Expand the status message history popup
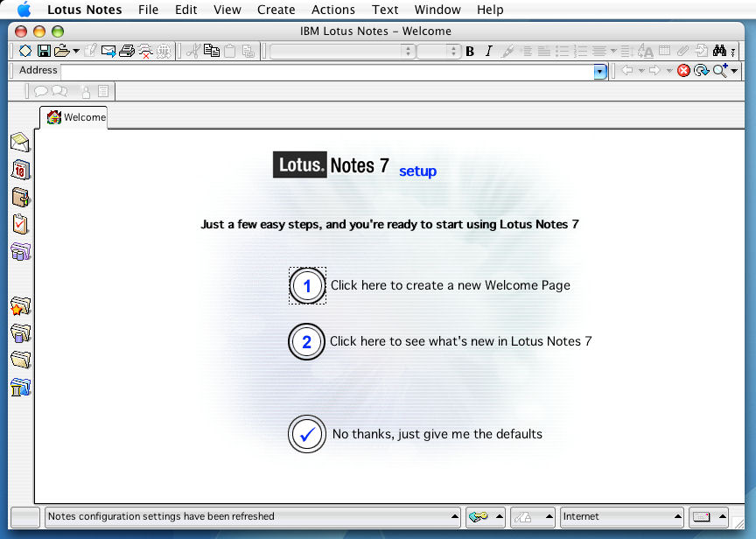Screen dimensions: 756x539 pyautogui.click(x=455, y=517)
